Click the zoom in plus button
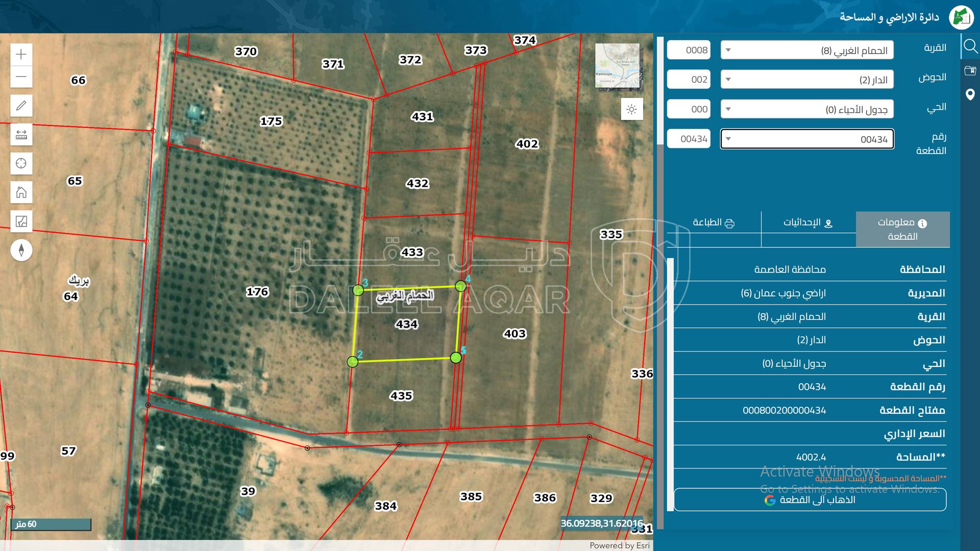 point(21,54)
